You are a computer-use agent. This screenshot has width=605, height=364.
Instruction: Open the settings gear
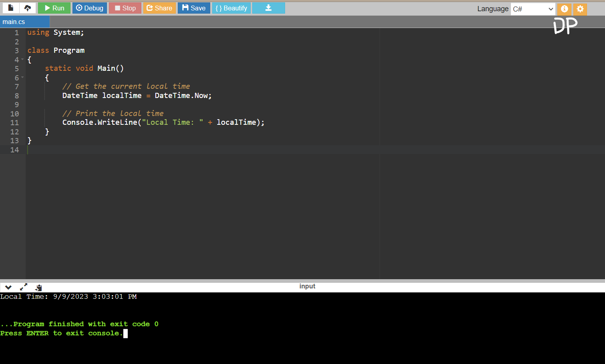click(x=580, y=9)
